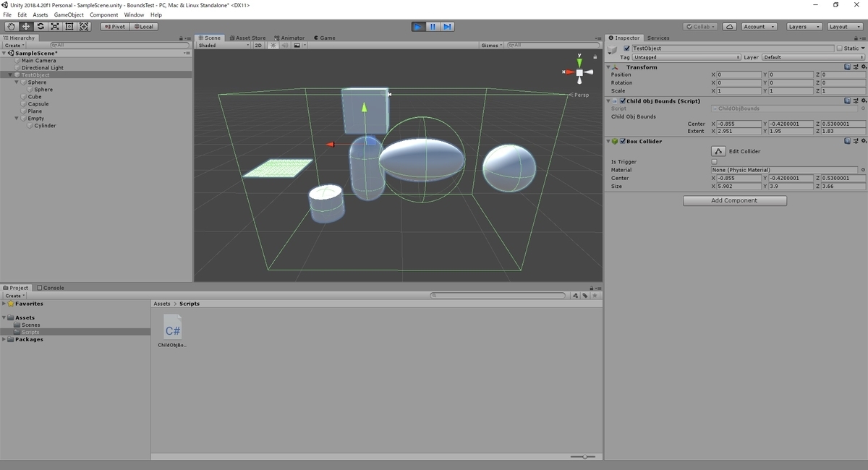Click the Inspector panel lock icon
This screenshot has height=470, width=868.
point(856,38)
